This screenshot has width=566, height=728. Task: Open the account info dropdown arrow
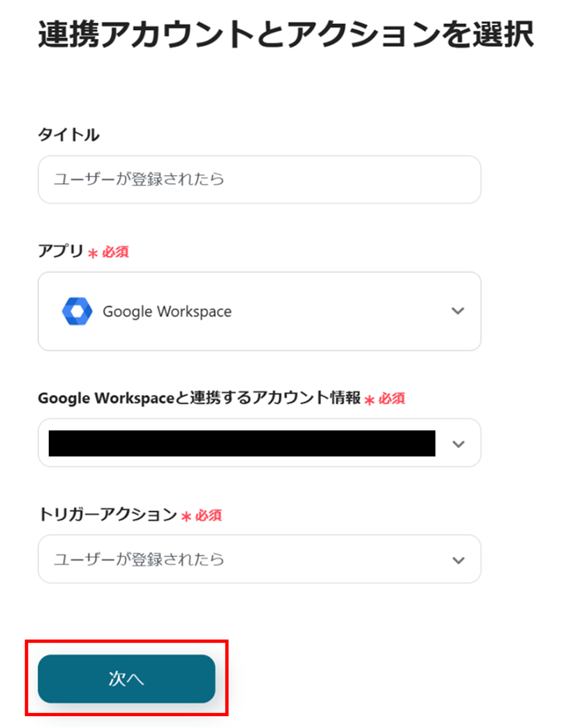[458, 444]
